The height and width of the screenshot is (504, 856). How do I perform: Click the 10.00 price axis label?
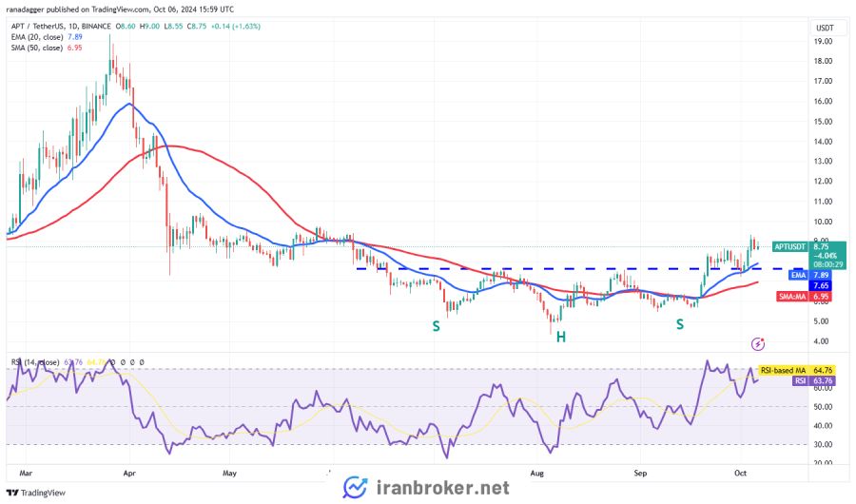(x=823, y=222)
